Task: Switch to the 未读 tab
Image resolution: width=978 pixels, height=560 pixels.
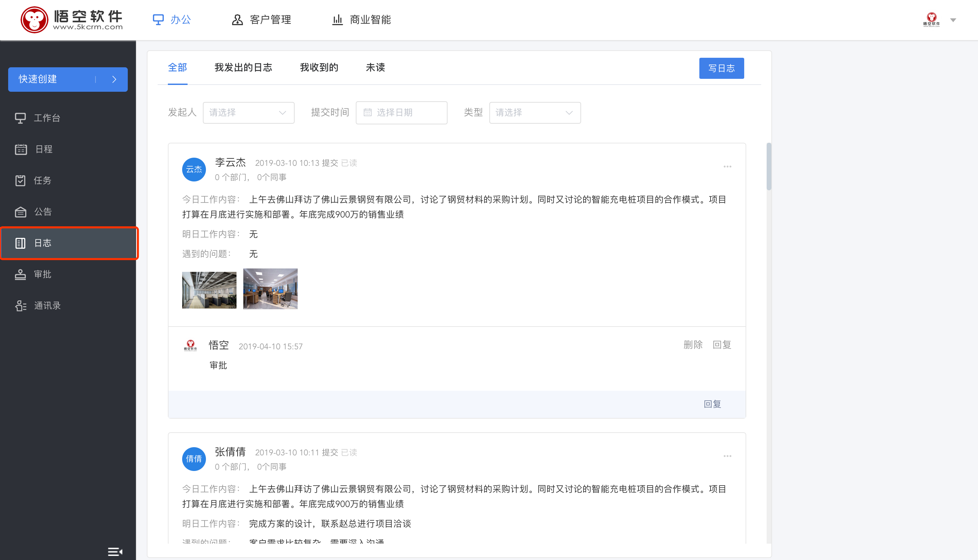Action: point(375,68)
